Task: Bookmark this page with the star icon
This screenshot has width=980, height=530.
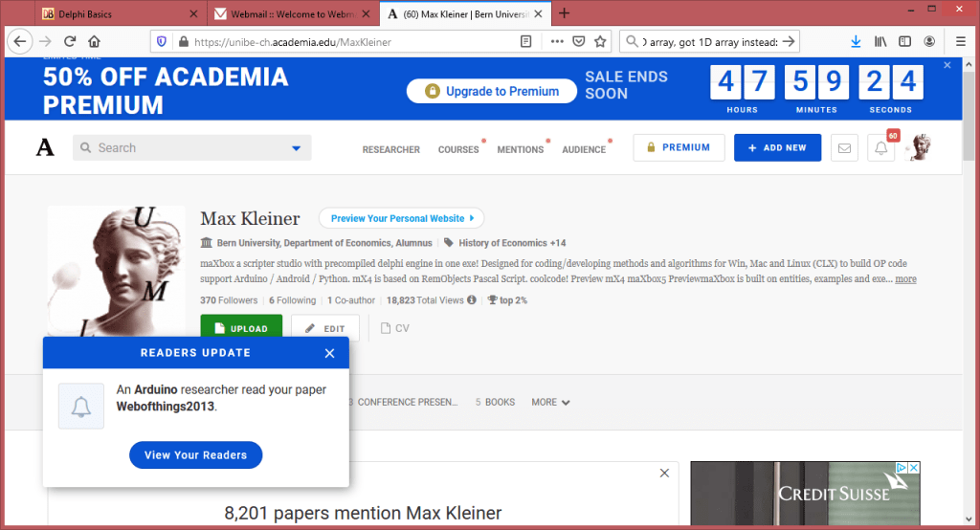Action: pos(600,41)
